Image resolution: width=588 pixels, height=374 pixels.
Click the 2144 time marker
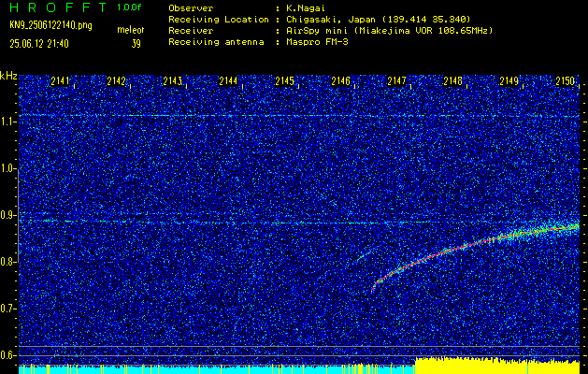pyautogui.click(x=228, y=81)
